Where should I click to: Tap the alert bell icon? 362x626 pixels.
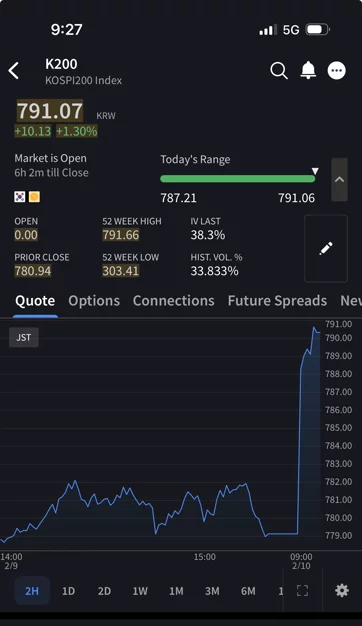pyautogui.click(x=308, y=70)
